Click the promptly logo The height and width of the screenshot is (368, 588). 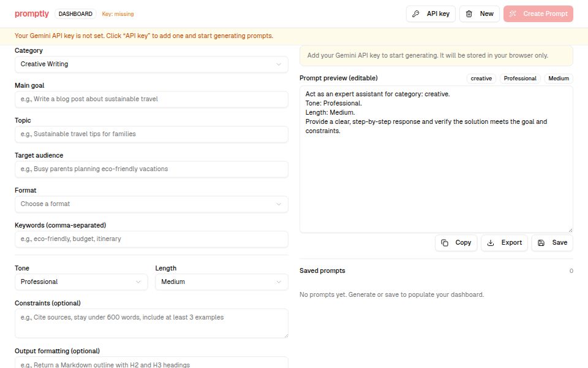32,14
